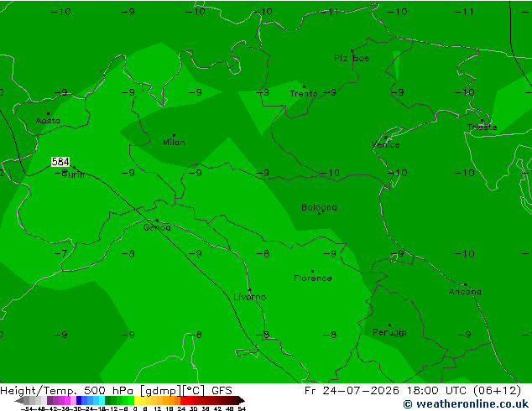Click the Piz Boe label
The height and width of the screenshot is (411, 532).
(352, 59)
